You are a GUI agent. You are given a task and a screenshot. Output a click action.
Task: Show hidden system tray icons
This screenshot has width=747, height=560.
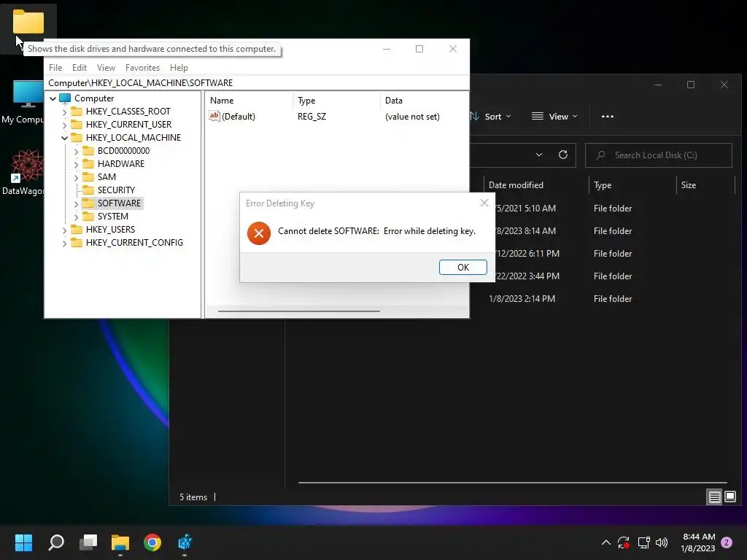(606, 542)
